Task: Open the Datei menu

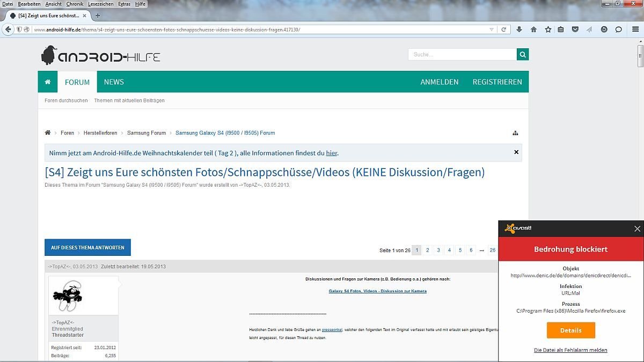Action: click(8, 4)
